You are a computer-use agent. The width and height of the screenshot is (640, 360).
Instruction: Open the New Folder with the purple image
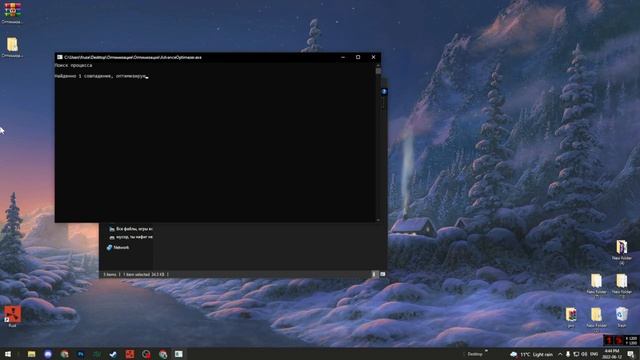621,247
